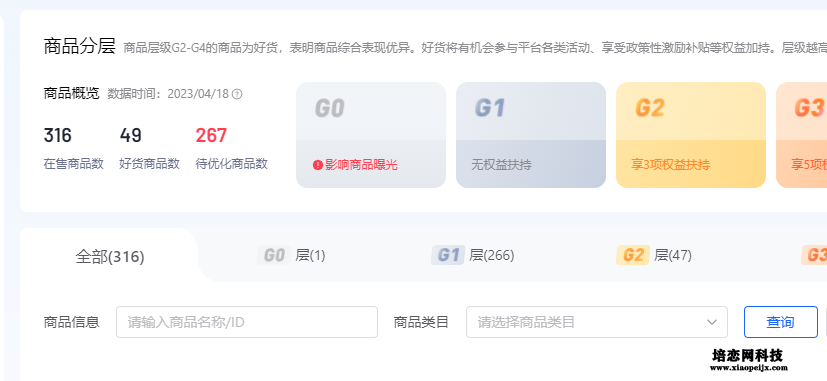Click the G0 badge icon in tabs
Viewport: 827px width, 381px height.
tap(274, 255)
